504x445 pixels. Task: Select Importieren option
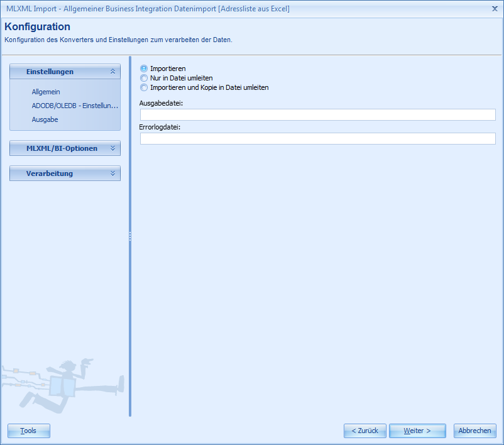tap(143, 69)
